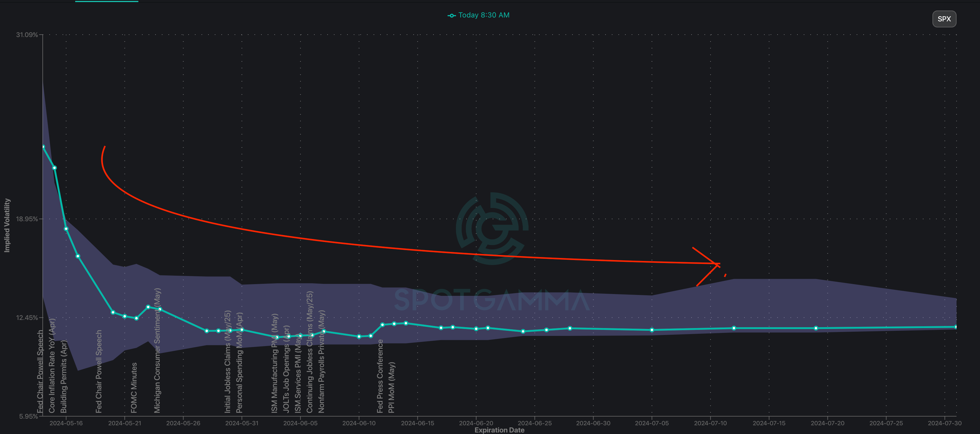
Task: Click the Expiration Date axis title
Action: (499, 430)
